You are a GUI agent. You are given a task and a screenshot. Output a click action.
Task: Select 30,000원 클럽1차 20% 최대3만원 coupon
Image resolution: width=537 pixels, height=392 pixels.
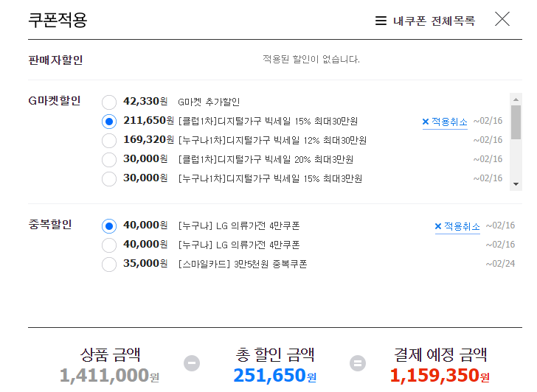click(x=109, y=159)
